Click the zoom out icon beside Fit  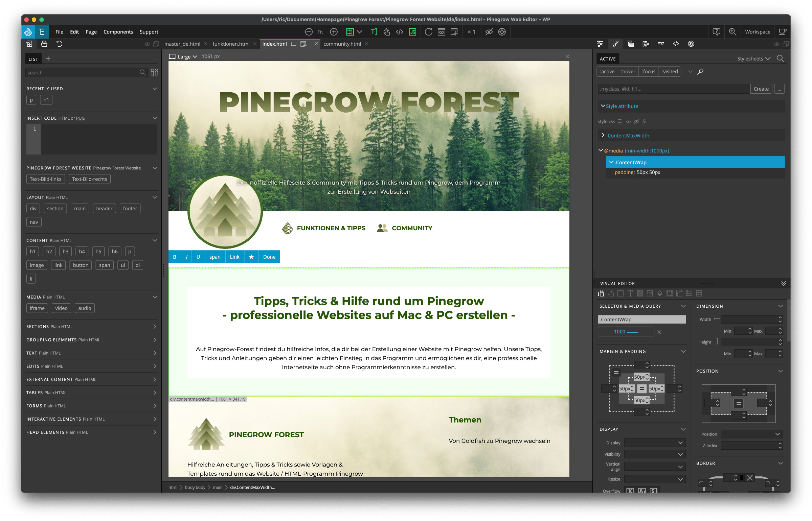click(308, 32)
